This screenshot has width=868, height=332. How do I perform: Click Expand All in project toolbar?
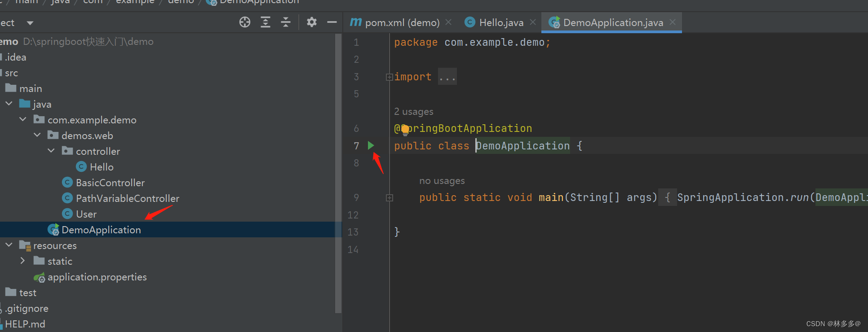[266, 22]
